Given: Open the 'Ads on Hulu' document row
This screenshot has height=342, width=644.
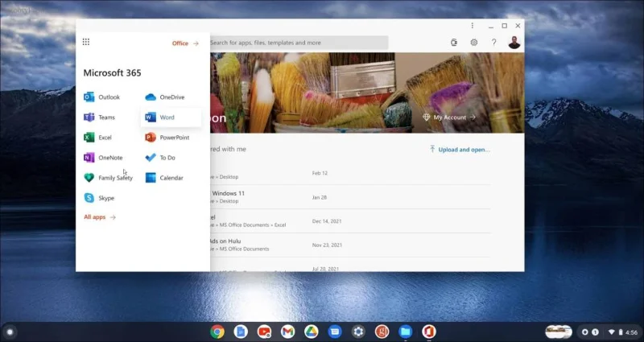Looking at the screenshot, I should tap(350, 245).
